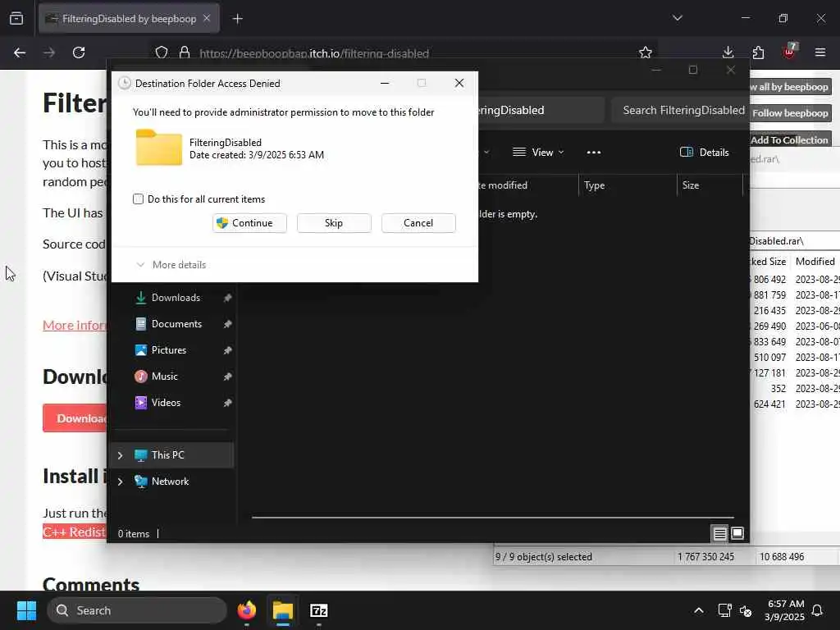The image size is (840, 630).
Task: Click the Search FilteringDisabled field
Action: pos(680,111)
